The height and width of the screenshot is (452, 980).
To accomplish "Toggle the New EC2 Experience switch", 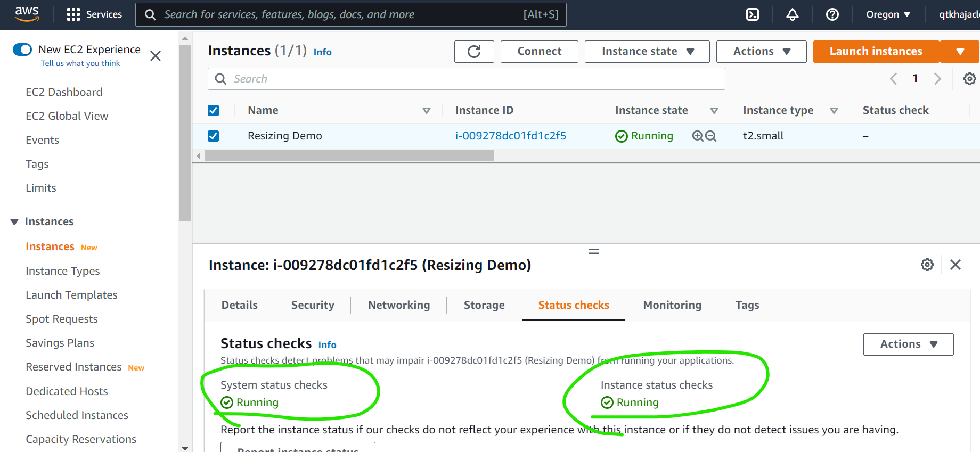I will click(22, 50).
